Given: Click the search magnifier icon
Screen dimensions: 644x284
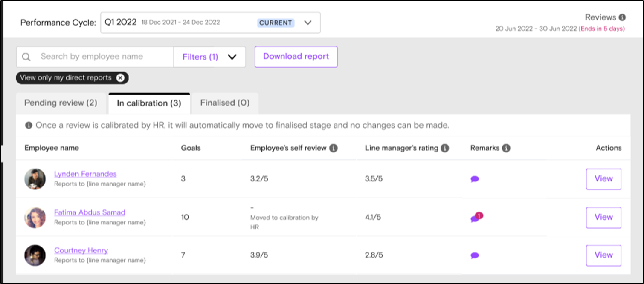Looking at the screenshot, I should 26,57.
